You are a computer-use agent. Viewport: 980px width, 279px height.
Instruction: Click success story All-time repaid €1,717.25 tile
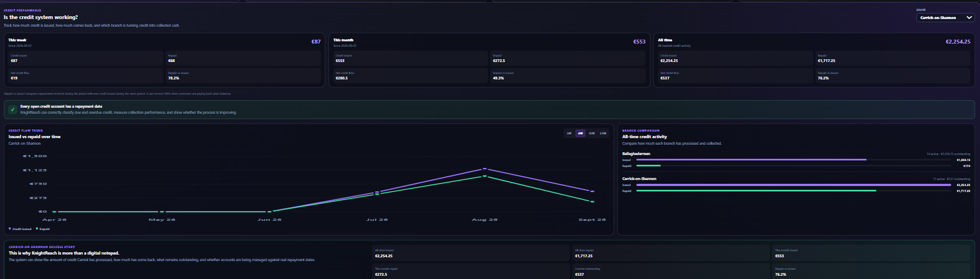point(671,253)
